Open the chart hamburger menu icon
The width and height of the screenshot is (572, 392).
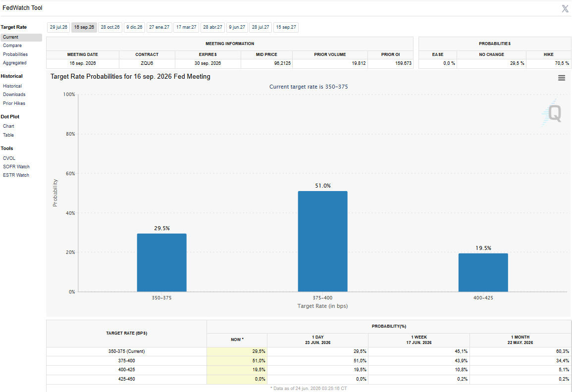562,78
